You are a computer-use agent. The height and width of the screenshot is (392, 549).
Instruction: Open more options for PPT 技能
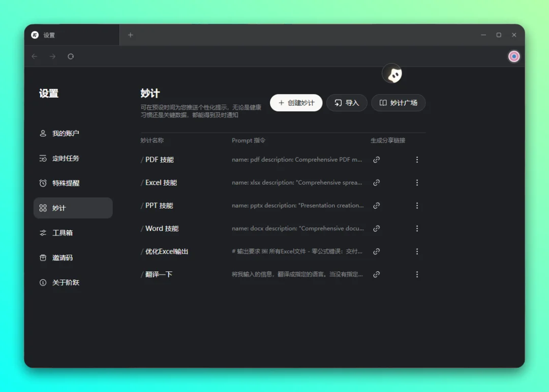(x=417, y=206)
